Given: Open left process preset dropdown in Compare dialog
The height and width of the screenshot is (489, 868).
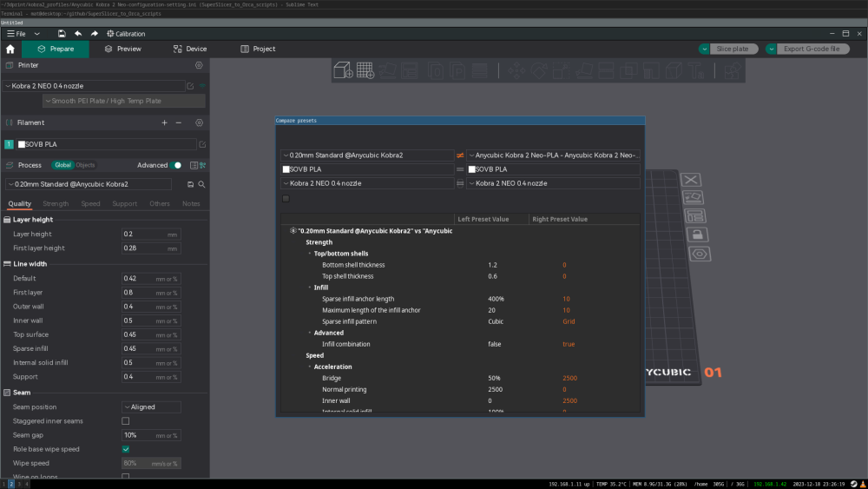Looking at the screenshot, I should click(x=367, y=155).
